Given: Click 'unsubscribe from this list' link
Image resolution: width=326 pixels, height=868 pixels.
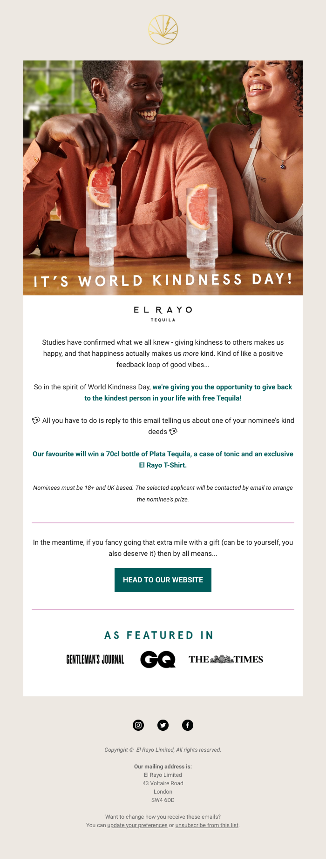Looking at the screenshot, I should pos(207,825).
